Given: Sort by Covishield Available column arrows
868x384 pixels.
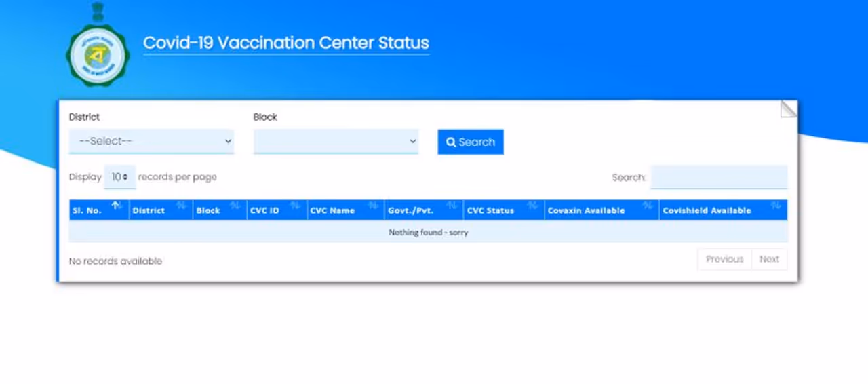Looking at the screenshot, I should coord(776,206).
